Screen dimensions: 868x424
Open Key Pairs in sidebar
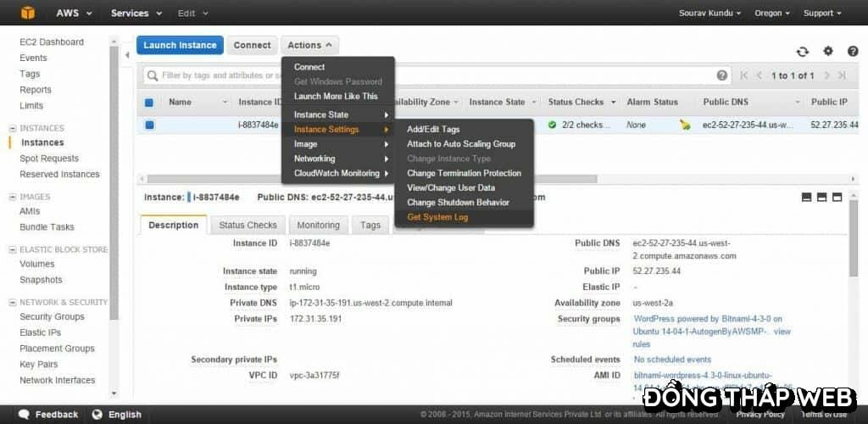(39, 365)
